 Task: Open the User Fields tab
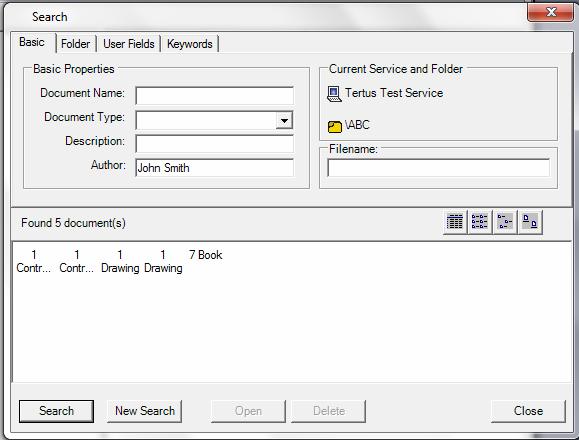(129, 44)
